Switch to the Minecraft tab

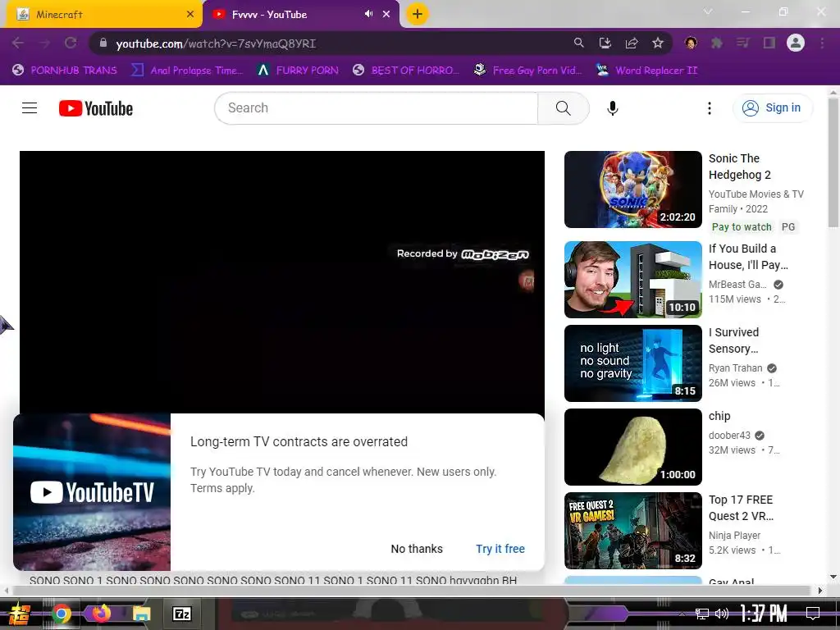coord(102,15)
